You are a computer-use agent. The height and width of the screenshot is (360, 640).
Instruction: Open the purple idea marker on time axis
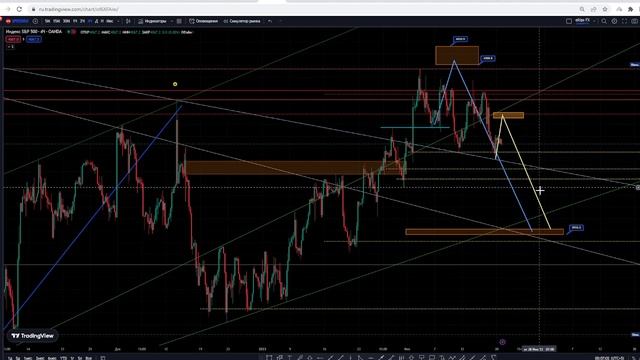click(x=502, y=342)
